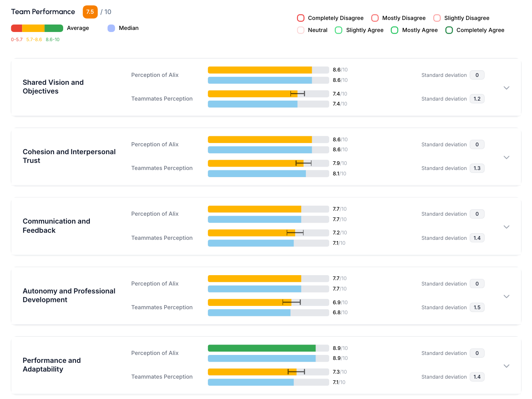Click the Team Performance heading

(x=43, y=12)
